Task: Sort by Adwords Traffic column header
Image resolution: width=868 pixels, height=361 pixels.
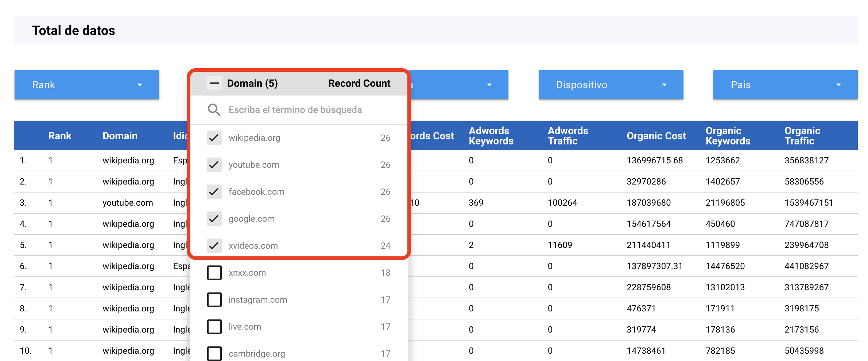Action: [x=568, y=136]
